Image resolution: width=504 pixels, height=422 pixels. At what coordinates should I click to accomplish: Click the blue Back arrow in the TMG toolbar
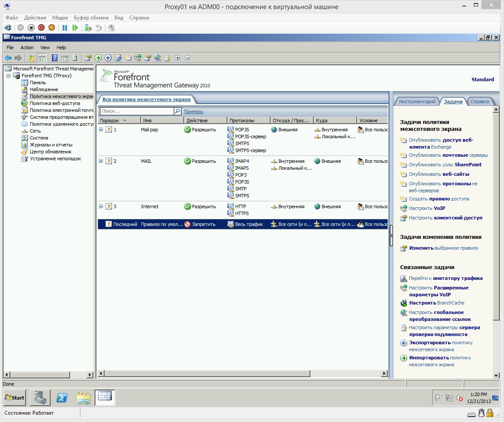click(x=8, y=58)
